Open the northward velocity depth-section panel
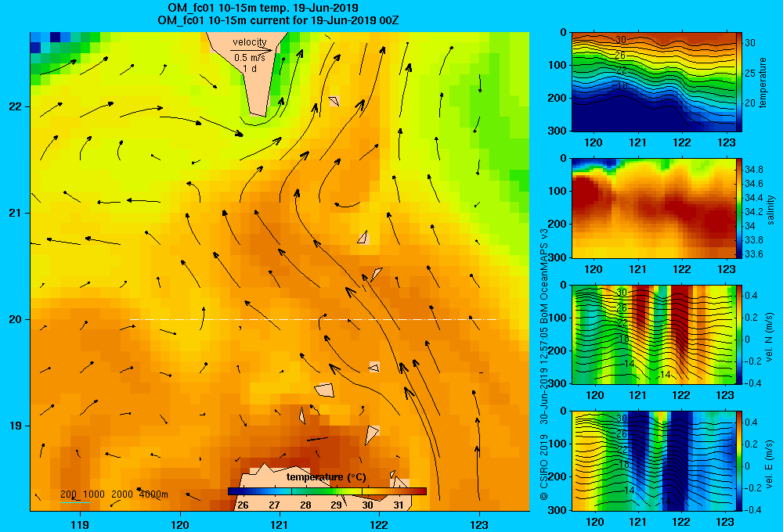 point(654,334)
